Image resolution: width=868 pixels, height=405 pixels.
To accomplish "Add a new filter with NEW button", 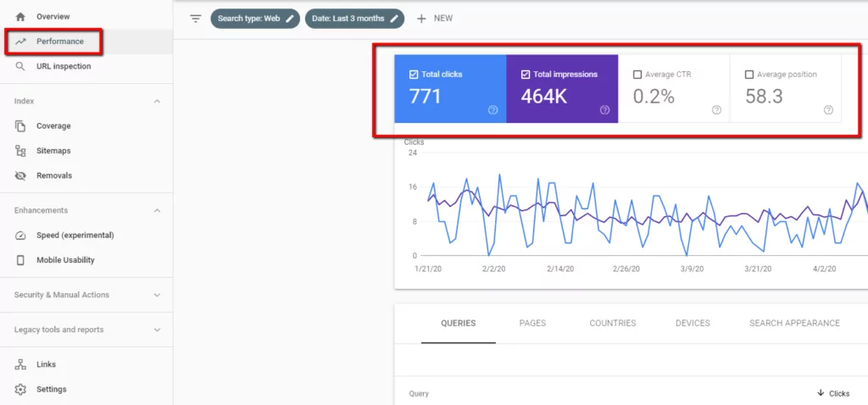I will tap(435, 19).
